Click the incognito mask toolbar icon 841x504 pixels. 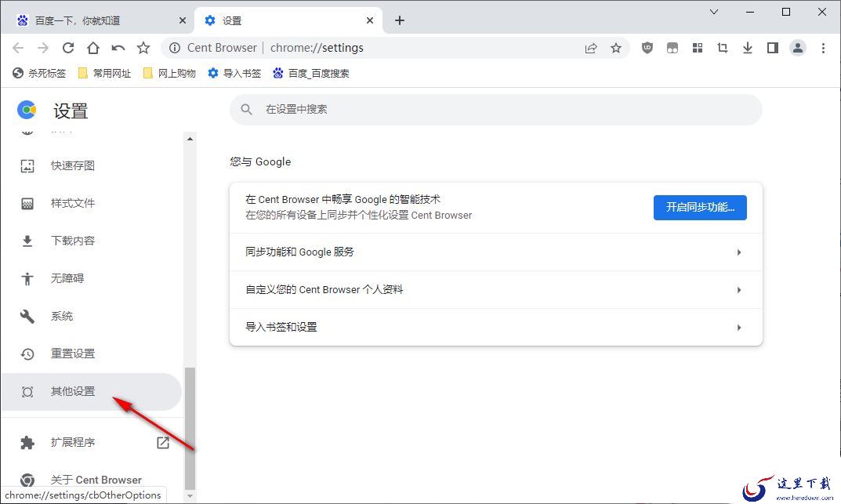click(x=672, y=49)
